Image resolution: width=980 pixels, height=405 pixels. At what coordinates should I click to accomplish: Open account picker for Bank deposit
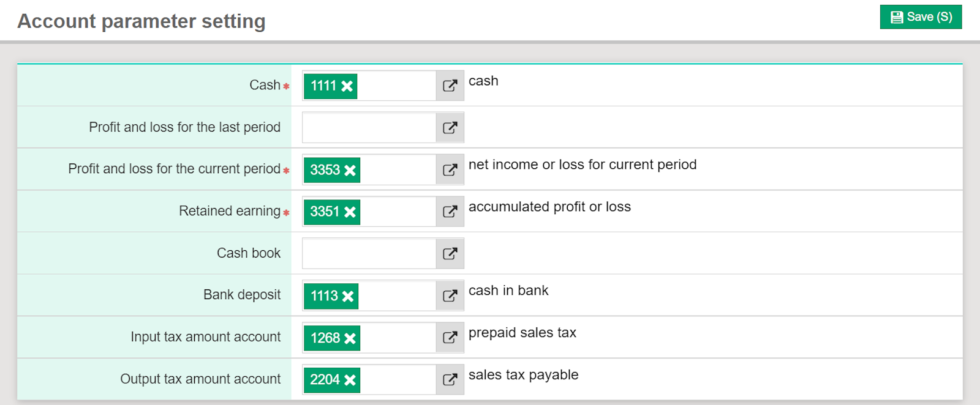pyautogui.click(x=450, y=296)
